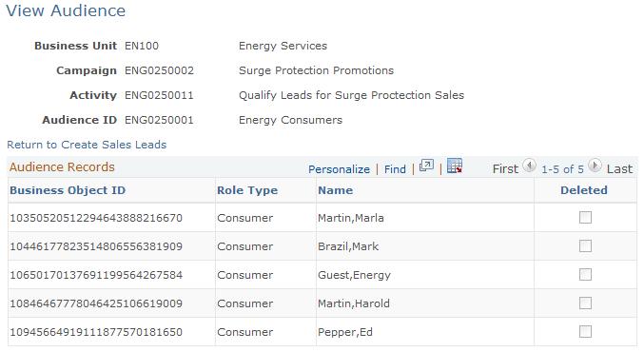
Task: Select the name Martin,Harold
Action: point(354,303)
